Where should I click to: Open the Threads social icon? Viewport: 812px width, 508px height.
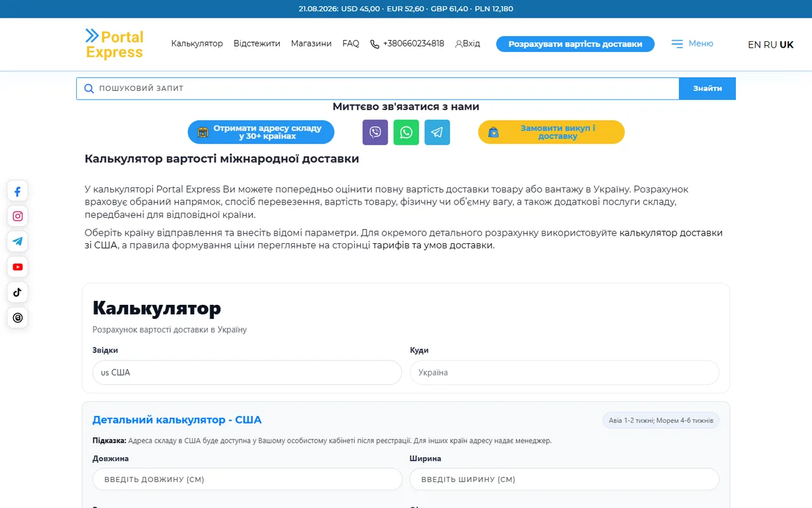17,317
